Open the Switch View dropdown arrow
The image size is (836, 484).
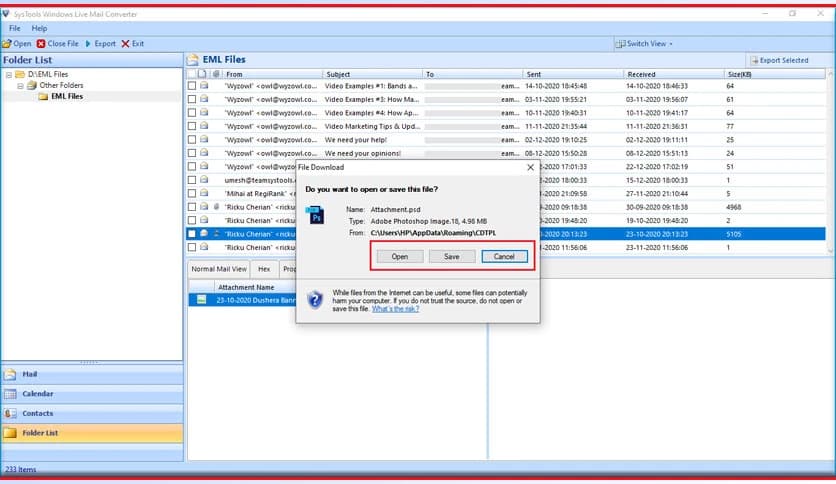coord(671,44)
